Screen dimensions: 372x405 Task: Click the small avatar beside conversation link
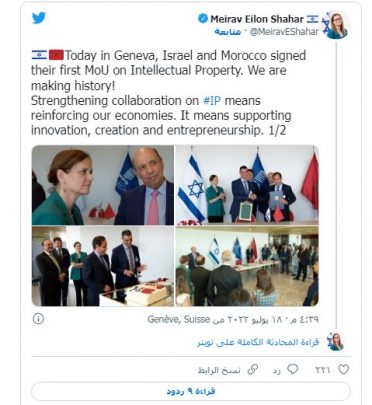[335, 342]
